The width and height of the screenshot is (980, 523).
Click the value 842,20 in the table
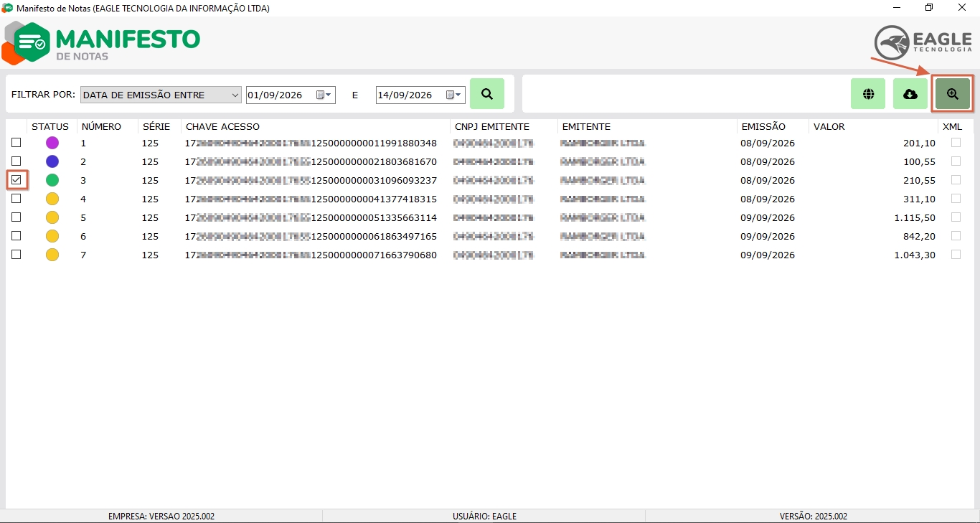918,236
